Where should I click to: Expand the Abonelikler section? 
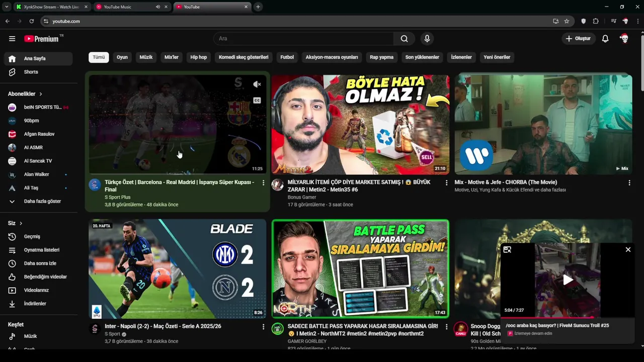pos(25,94)
